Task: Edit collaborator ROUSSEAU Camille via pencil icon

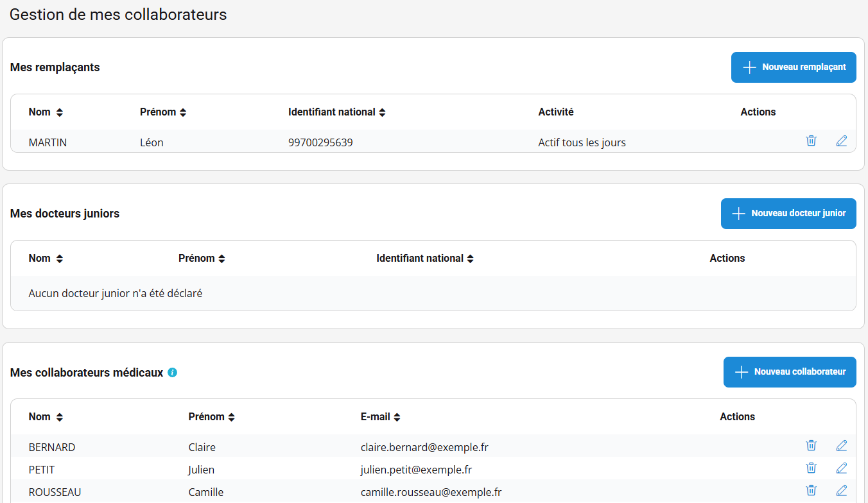Action: [x=842, y=490]
